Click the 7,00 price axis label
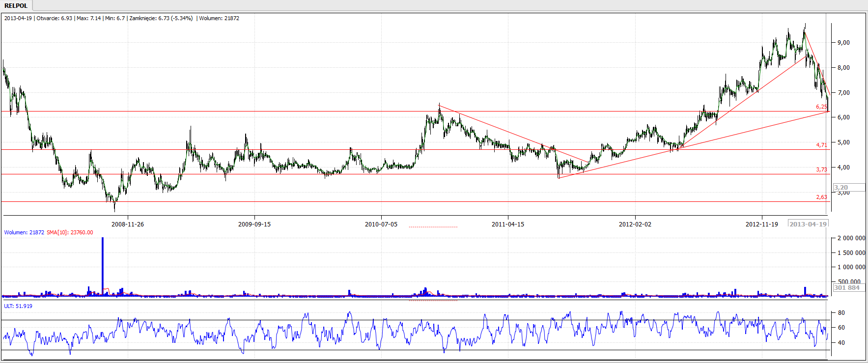Image resolution: width=868 pixels, height=363 pixels. tap(843, 93)
